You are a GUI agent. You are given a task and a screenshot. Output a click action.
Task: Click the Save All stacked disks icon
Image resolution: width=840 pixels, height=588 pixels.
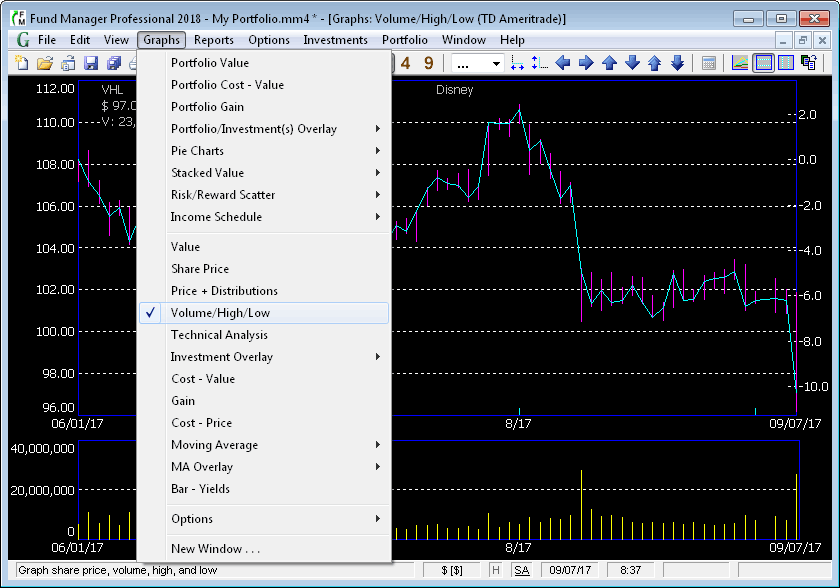pyautogui.click(x=114, y=63)
